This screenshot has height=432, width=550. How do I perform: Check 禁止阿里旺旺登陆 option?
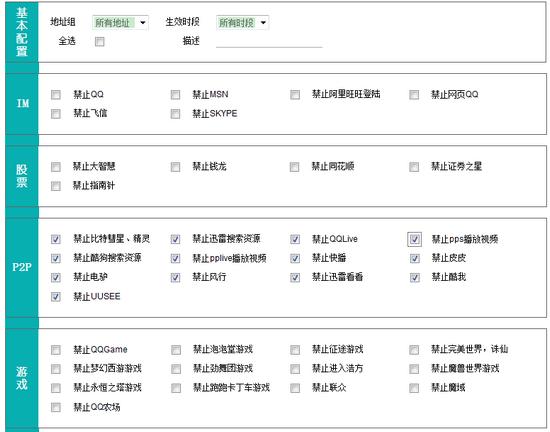(x=295, y=95)
